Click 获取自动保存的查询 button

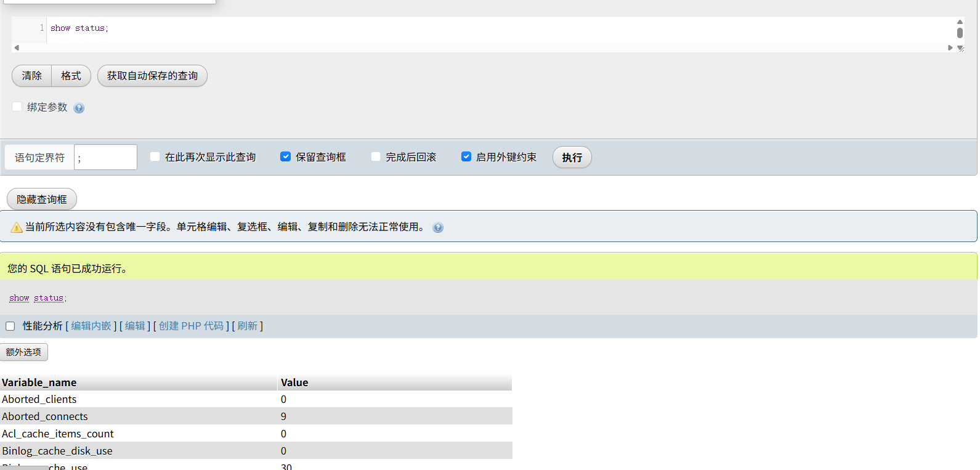pyautogui.click(x=152, y=76)
